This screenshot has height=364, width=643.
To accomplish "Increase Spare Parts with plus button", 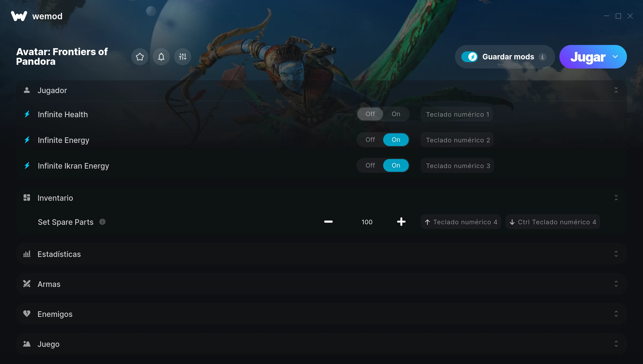I will coord(401,222).
